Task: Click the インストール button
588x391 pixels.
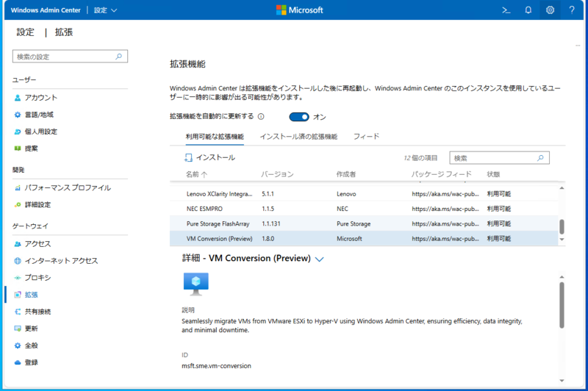Action: [x=209, y=158]
